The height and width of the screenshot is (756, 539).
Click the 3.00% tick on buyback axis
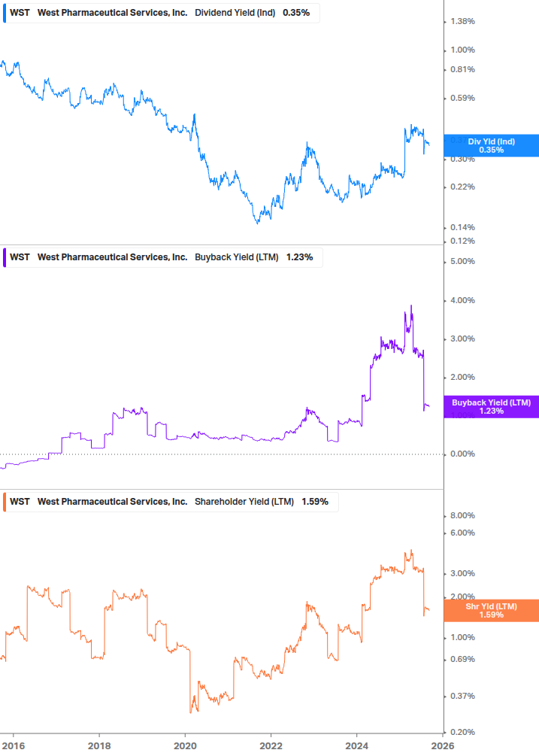(x=462, y=339)
